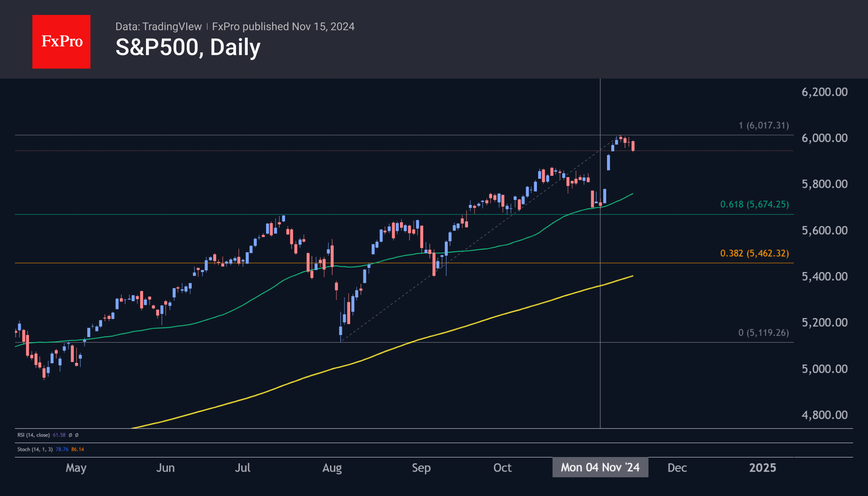Click the Aug label on time axis

point(332,468)
